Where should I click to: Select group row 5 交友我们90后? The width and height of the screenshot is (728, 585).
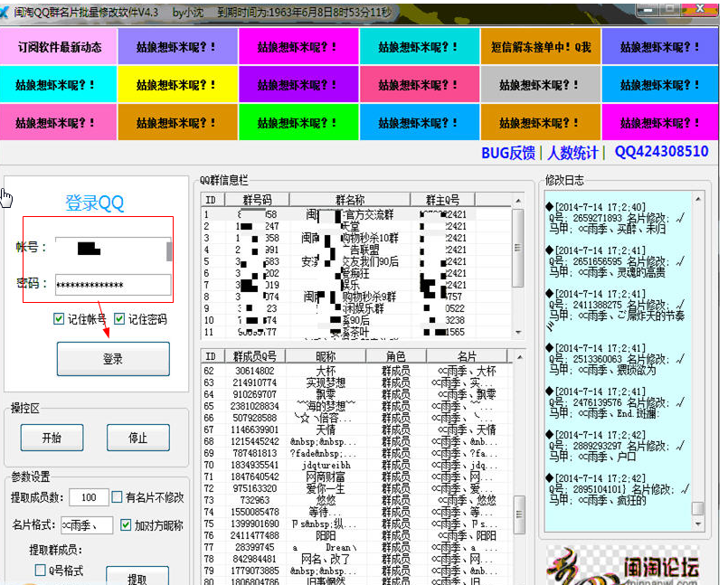tap(356, 261)
